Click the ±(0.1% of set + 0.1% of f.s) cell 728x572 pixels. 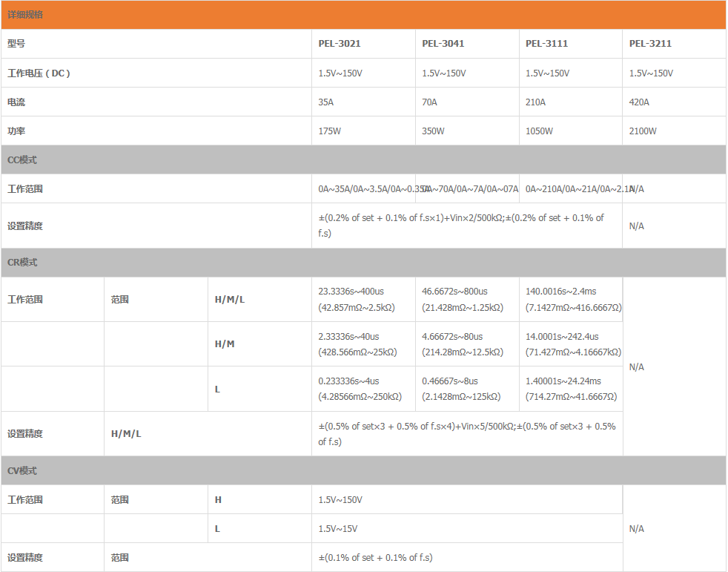coord(375,558)
